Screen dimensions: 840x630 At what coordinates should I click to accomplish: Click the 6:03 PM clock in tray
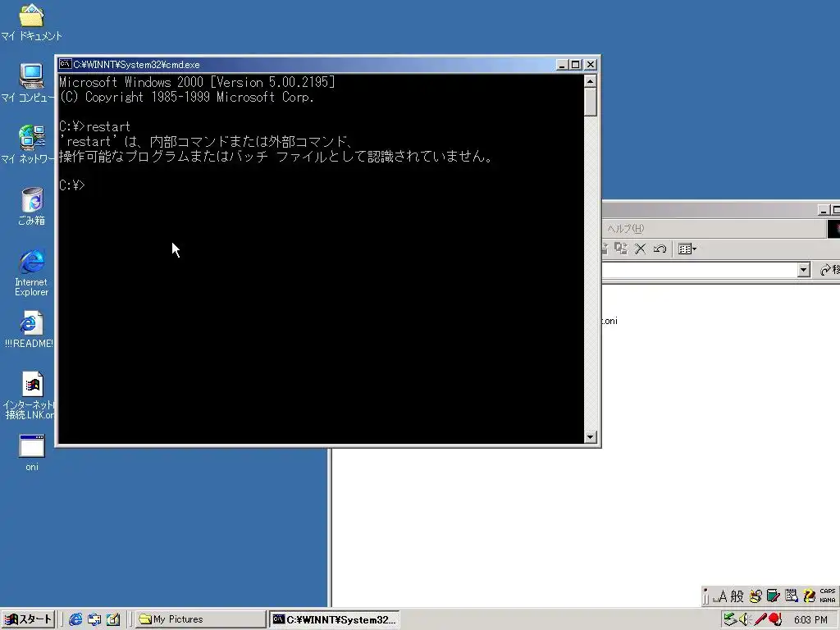click(x=810, y=620)
